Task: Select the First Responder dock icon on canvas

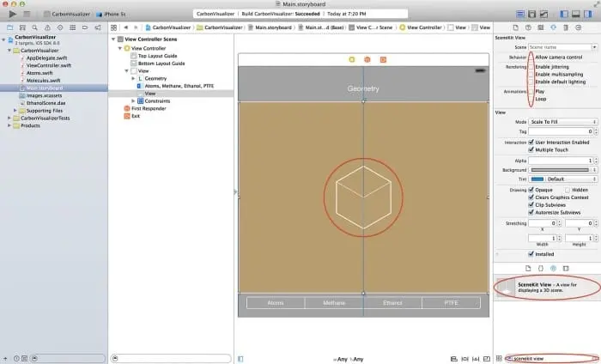Action: pyautogui.click(x=367, y=59)
